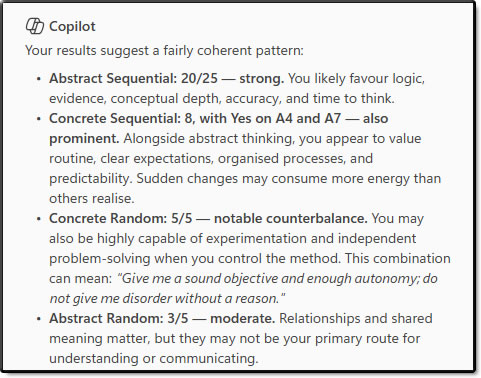Click 'Your results suggest a fairly coherent pattern' line
The height and width of the screenshot is (378, 481).
pos(164,51)
